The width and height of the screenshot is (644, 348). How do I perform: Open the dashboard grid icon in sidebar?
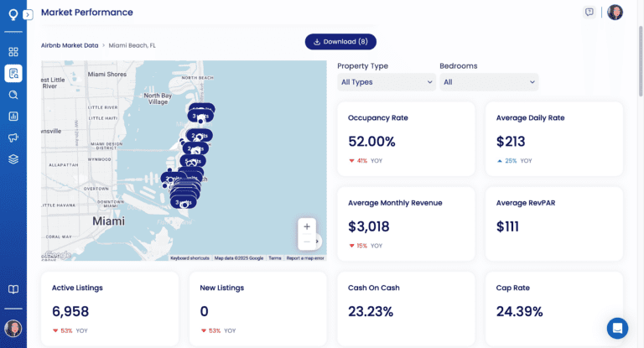[13, 52]
